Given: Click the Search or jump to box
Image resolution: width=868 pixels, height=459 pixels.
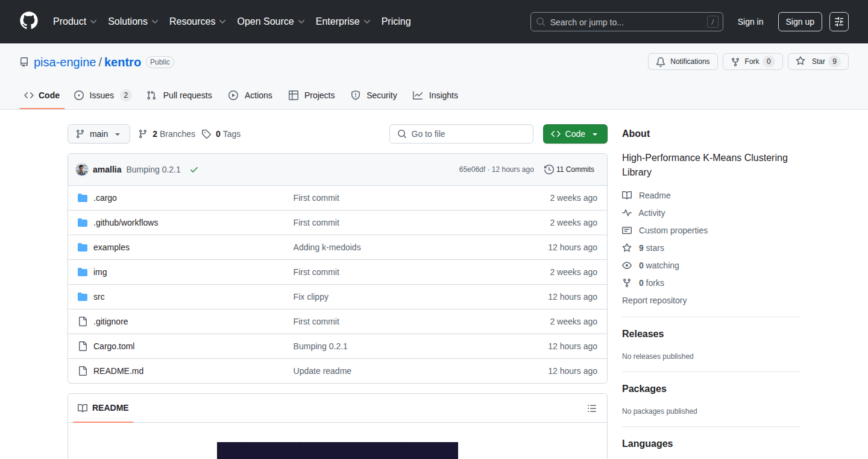Looking at the screenshot, I should pos(627,22).
